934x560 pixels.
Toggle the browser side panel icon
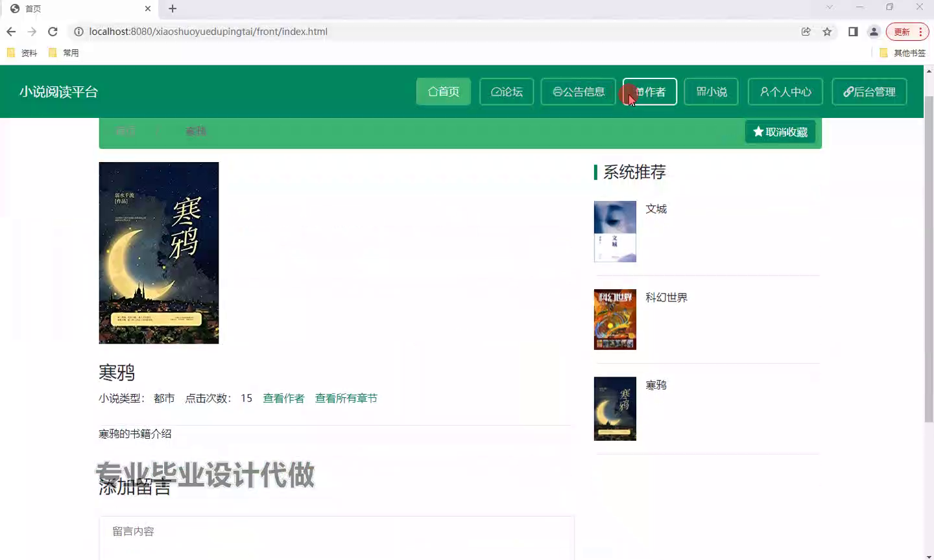point(853,31)
